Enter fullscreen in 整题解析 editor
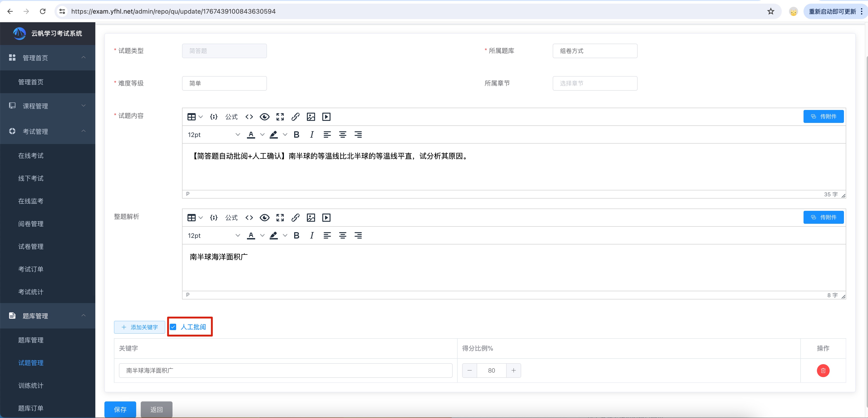 click(x=280, y=218)
